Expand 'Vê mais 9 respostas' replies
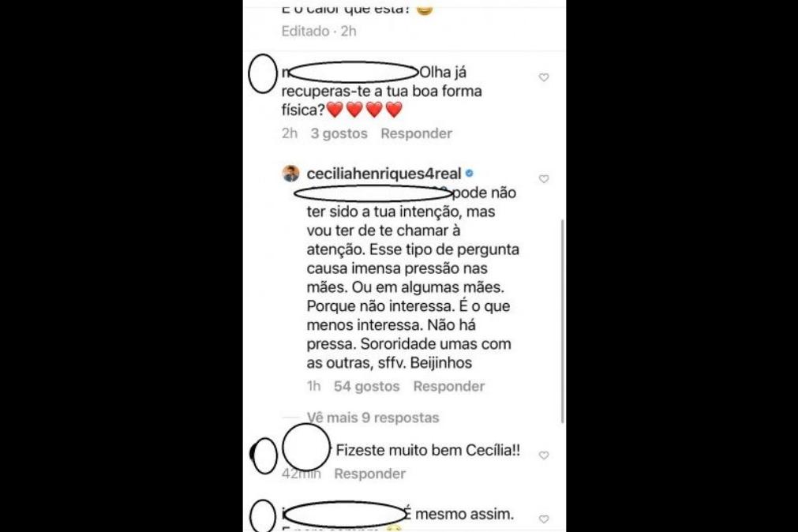This screenshot has width=798, height=532. [x=373, y=418]
